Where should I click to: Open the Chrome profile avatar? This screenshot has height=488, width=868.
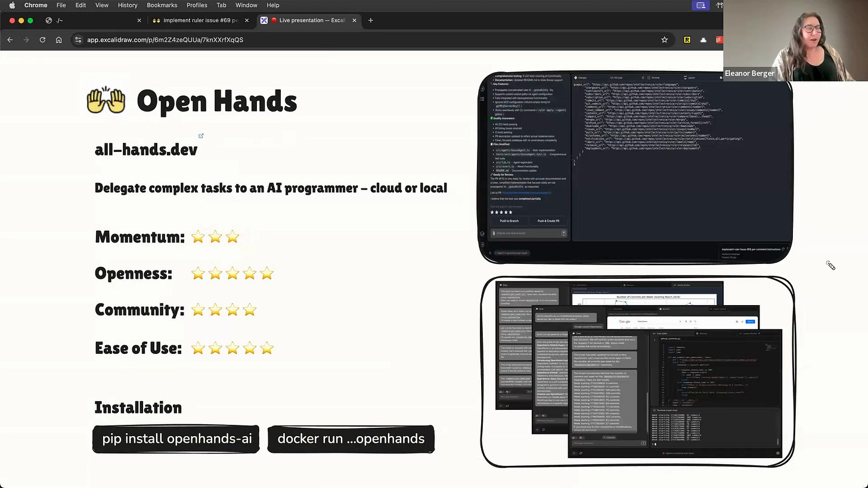(x=703, y=39)
